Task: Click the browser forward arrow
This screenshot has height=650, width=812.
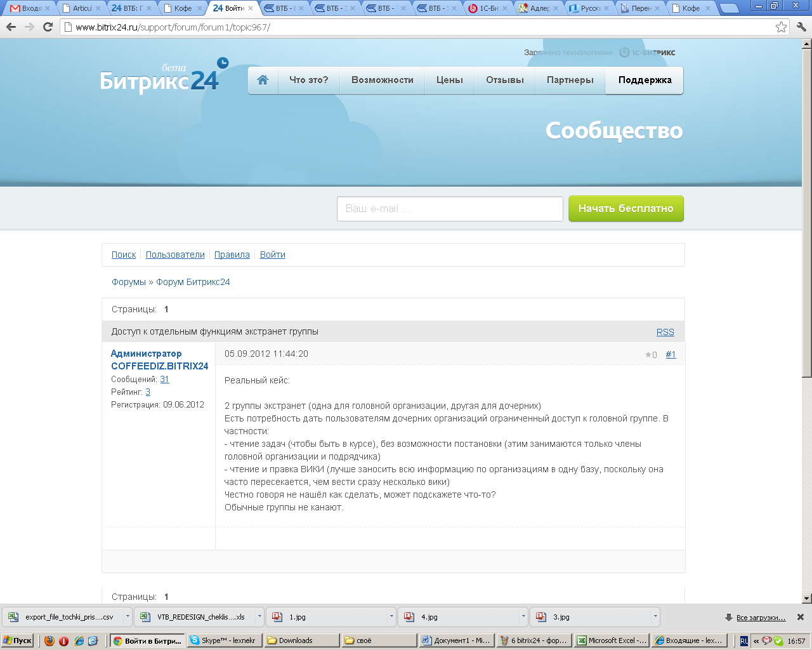Action: [x=29, y=27]
